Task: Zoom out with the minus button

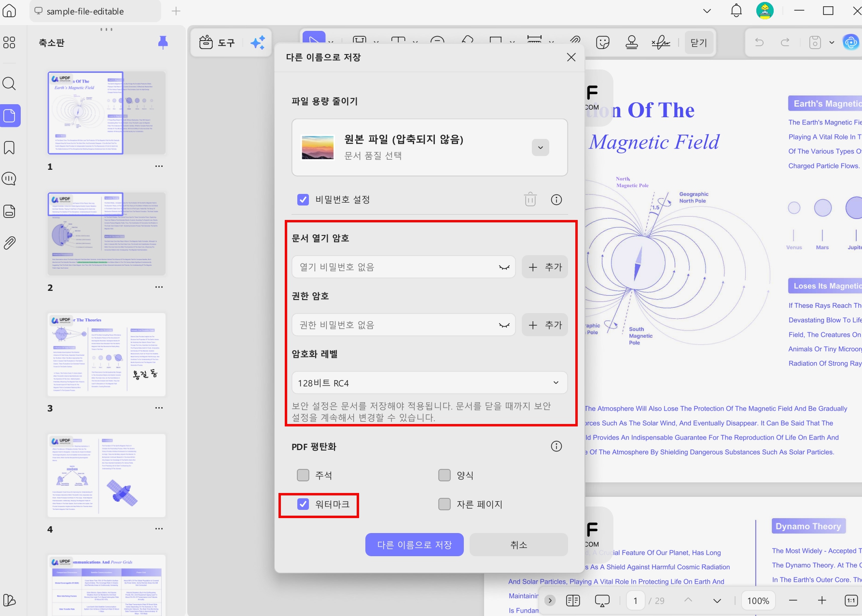Action: click(793, 601)
